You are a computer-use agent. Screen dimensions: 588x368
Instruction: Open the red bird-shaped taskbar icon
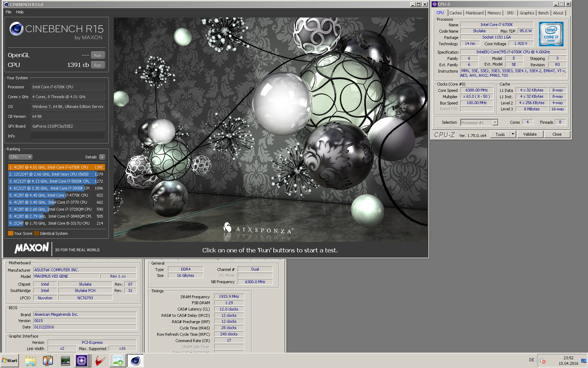point(100,361)
